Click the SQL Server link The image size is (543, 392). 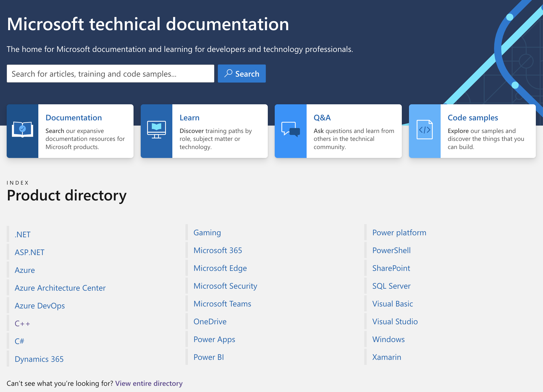391,286
